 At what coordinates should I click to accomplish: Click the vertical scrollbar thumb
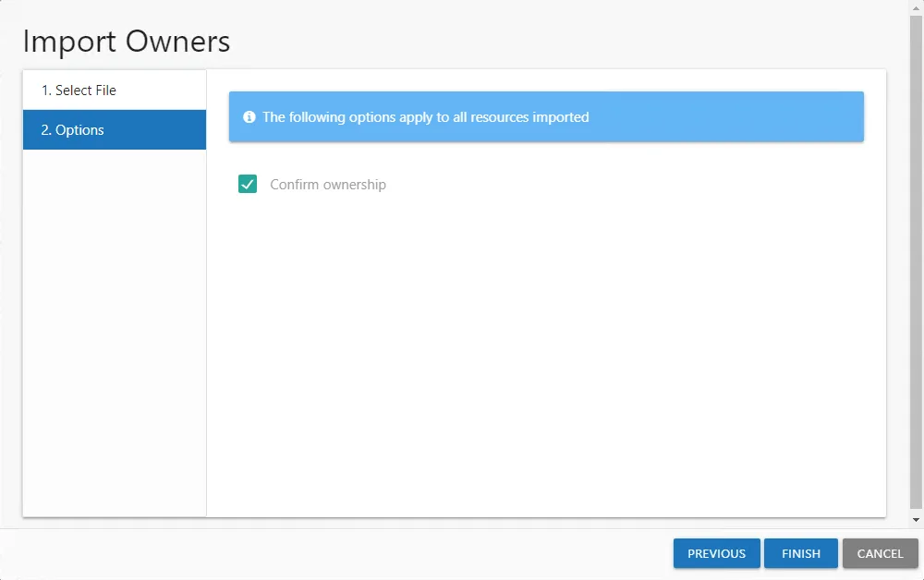pos(916,262)
